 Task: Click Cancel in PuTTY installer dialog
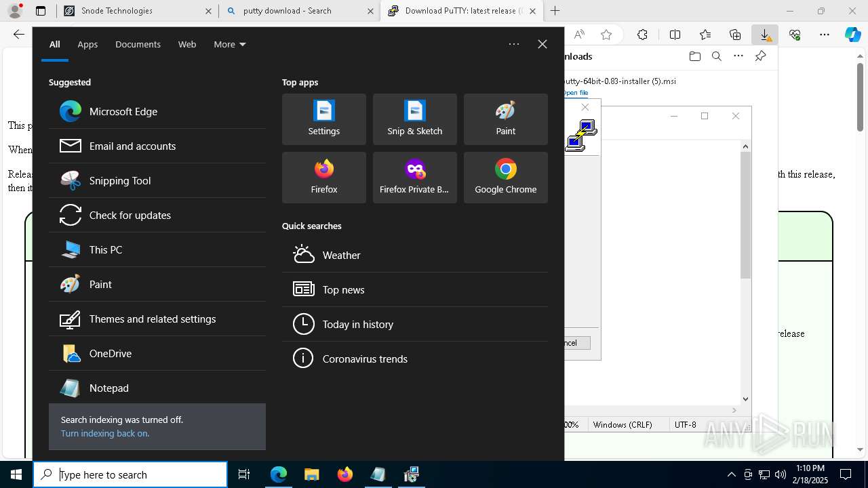578,343
